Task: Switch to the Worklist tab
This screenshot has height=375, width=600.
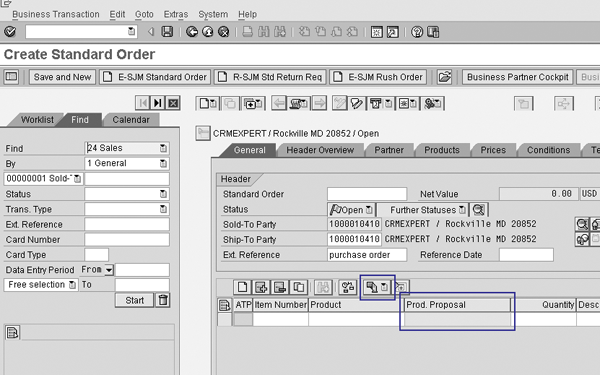Action: click(x=37, y=120)
